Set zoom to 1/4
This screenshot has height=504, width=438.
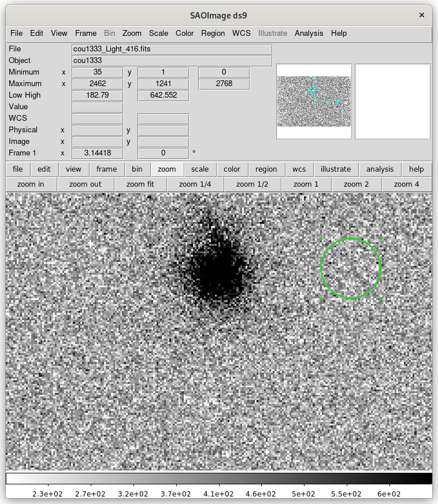tap(195, 184)
